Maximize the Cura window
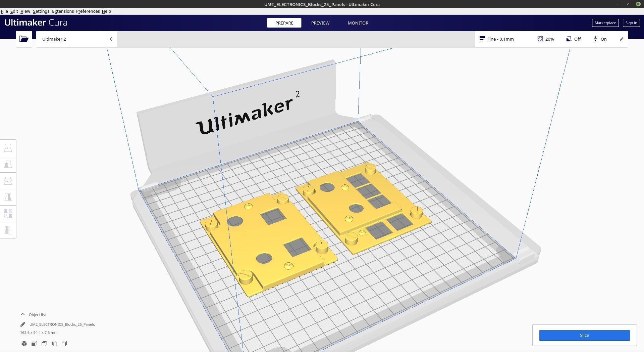The width and height of the screenshot is (644, 352). click(x=628, y=4)
